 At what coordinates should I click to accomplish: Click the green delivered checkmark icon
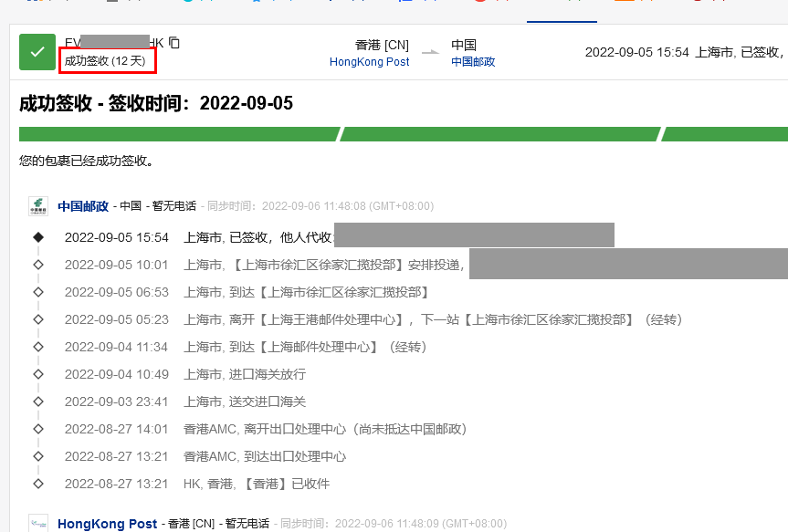pyautogui.click(x=37, y=52)
